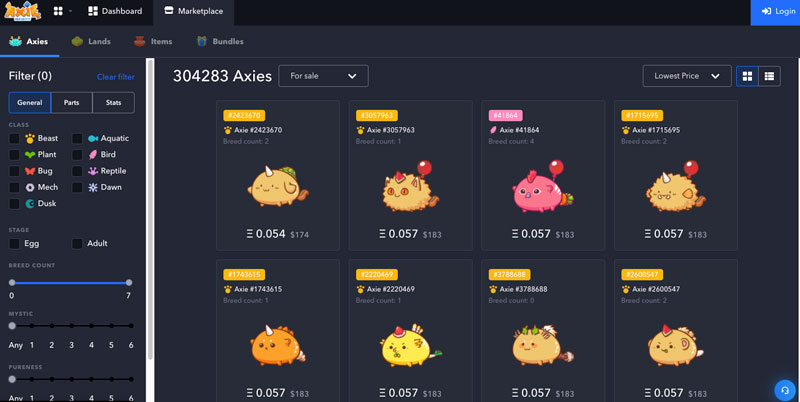Select the Parts filter tab

71,103
